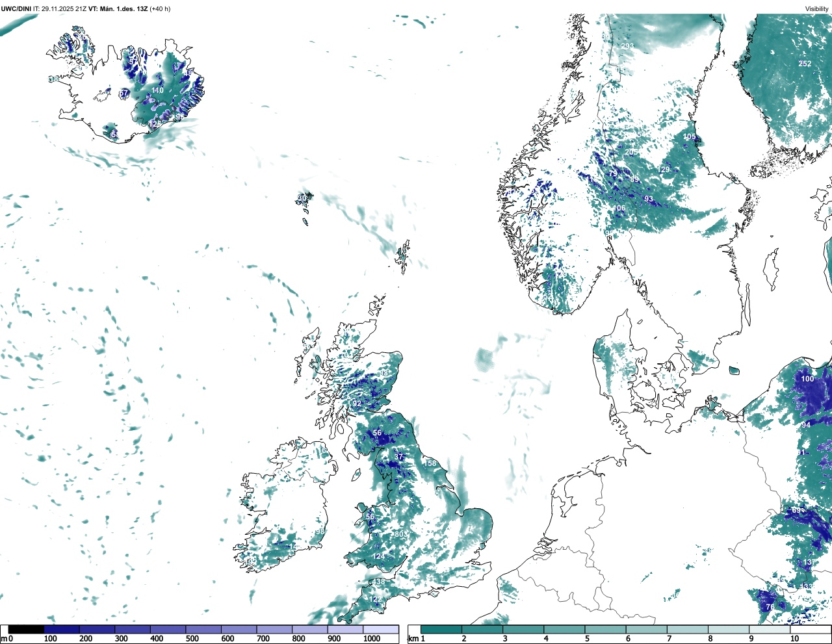Screen dimensions: 832x644
Task: Pick the 200–300 m legend swatch
Action: [97, 629]
